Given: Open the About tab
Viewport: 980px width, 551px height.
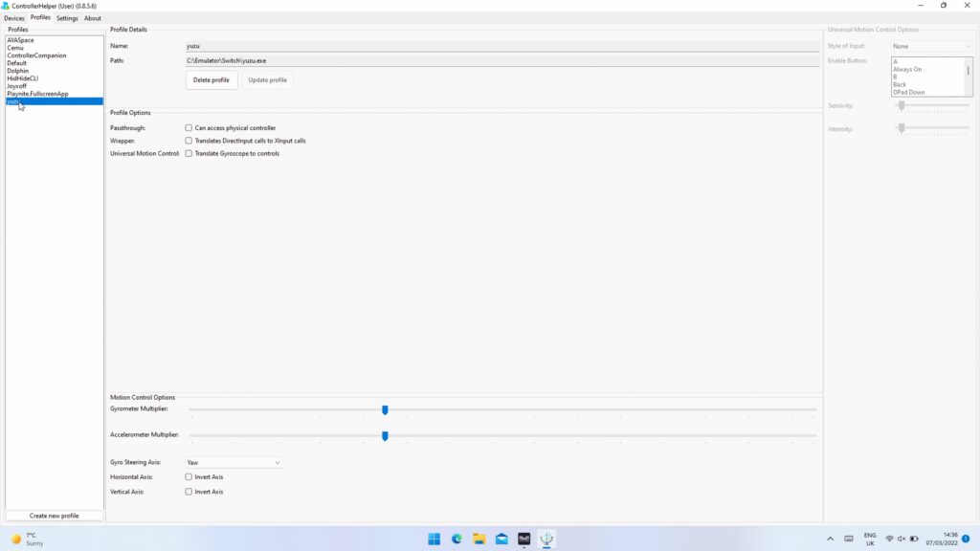Looking at the screenshot, I should coord(93,18).
